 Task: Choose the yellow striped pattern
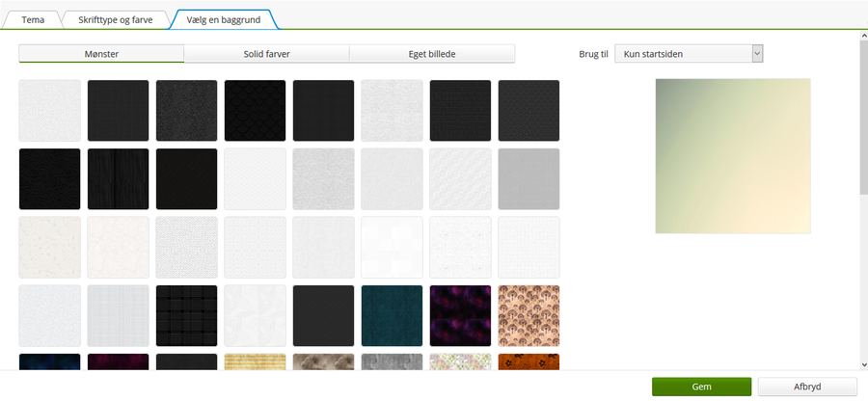256,361
